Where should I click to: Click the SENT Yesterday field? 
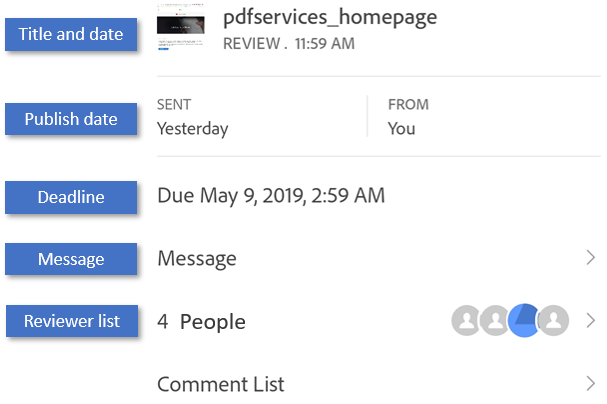tap(192, 117)
